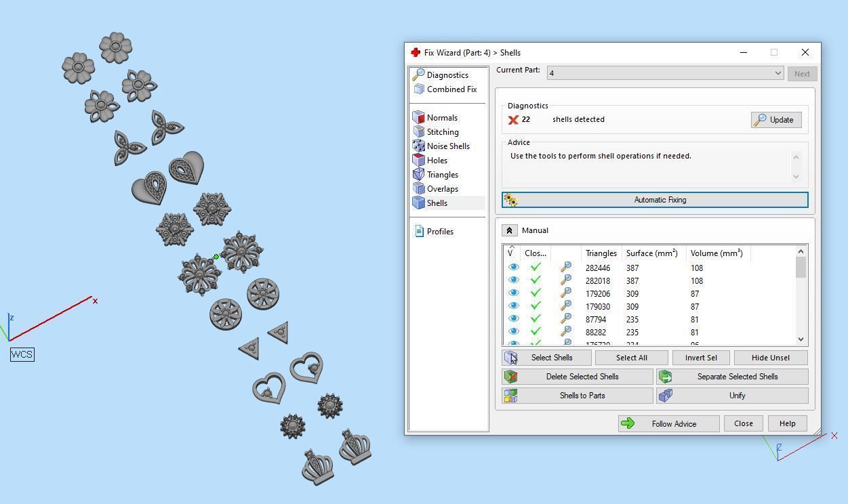Close the Fix Wizard with Close button
Viewport: 848px width, 504px height.
point(743,423)
